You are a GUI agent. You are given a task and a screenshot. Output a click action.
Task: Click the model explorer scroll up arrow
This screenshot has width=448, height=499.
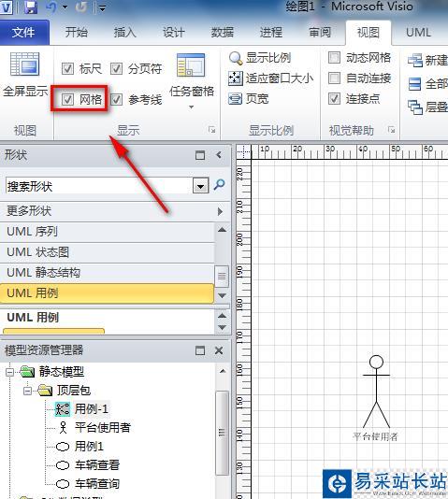pyautogui.click(x=223, y=371)
